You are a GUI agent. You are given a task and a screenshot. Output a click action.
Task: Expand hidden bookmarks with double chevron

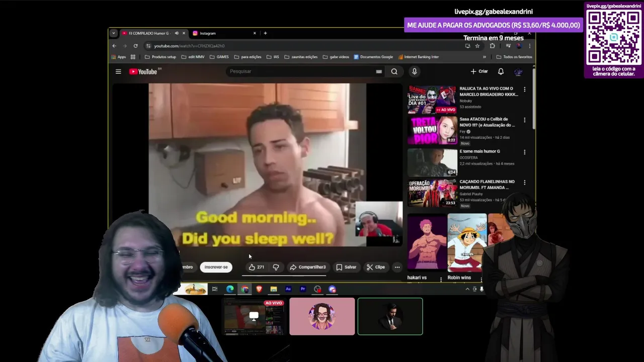pyautogui.click(x=485, y=57)
